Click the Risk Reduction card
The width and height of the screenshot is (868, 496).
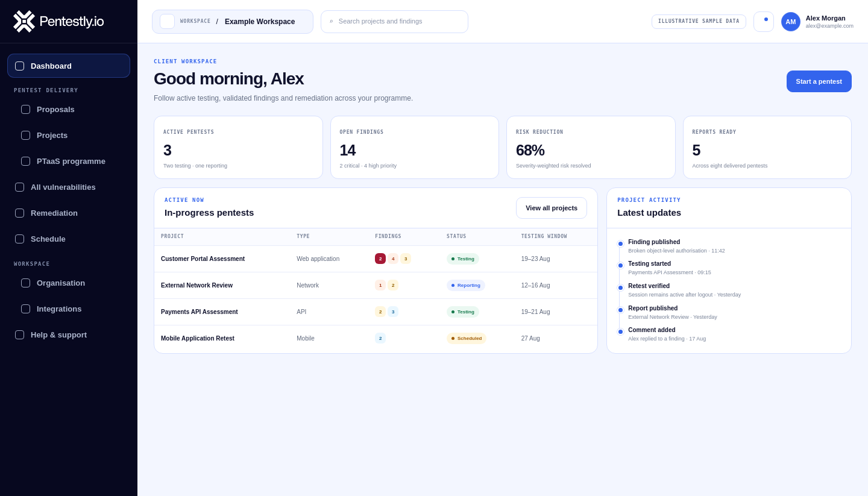(591, 148)
